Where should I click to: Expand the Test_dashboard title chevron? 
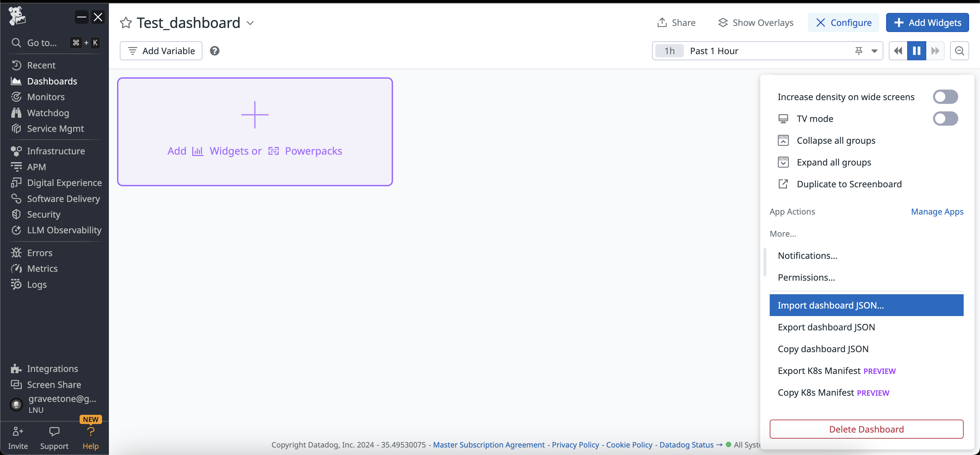250,23
